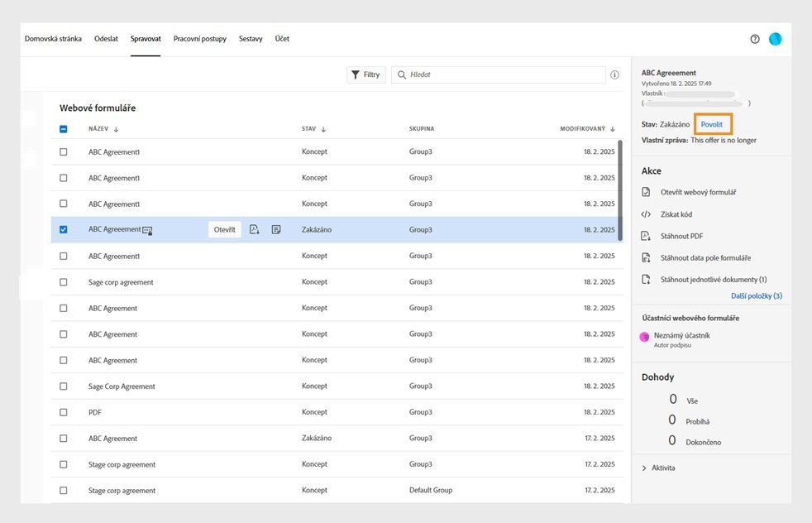Click the notes icon in selected row
Image resolution: width=812 pixels, height=523 pixels.
click(x=276, y=230)
